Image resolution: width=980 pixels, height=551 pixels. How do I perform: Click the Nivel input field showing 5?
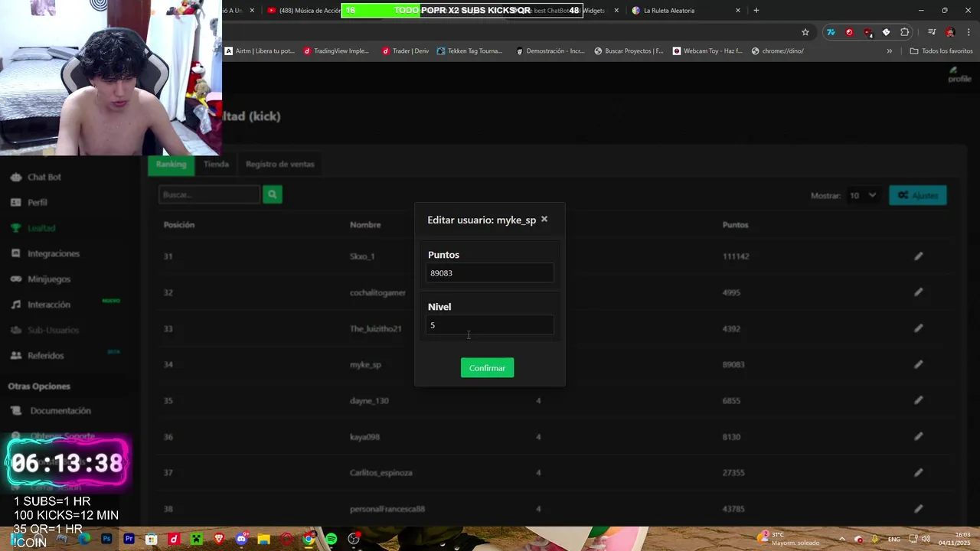tap(490, 325)
